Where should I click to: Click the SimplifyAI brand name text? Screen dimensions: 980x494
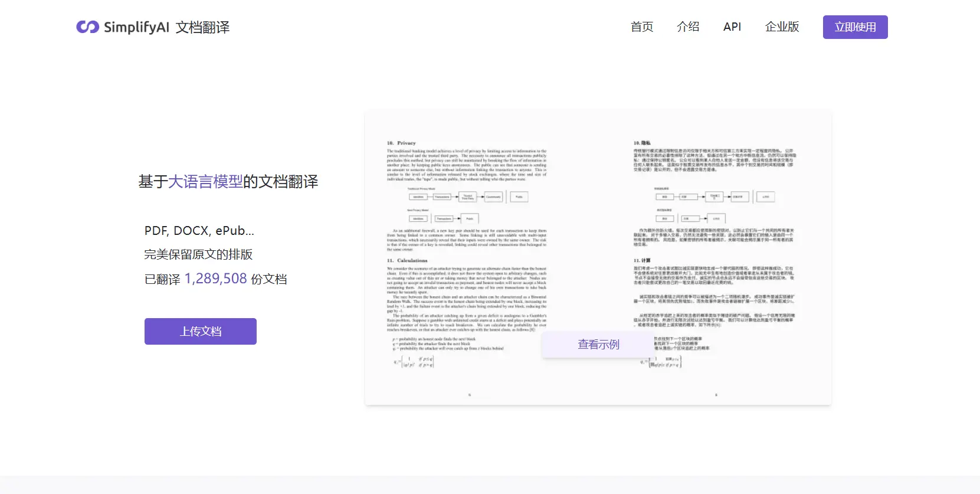[x=136, y=27]
